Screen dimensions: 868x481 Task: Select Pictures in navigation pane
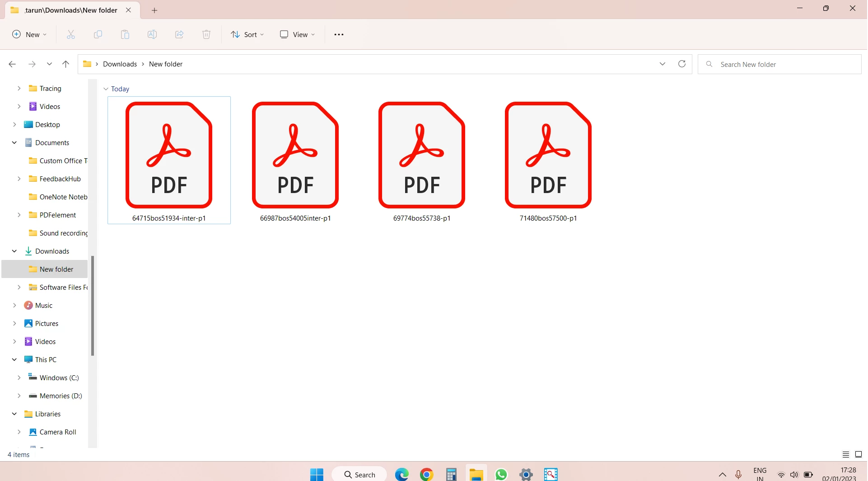coord(47,323)
